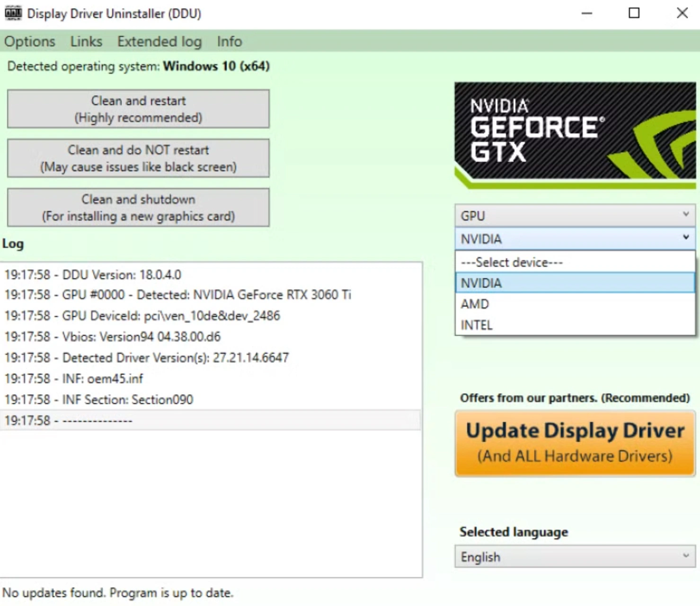Select the dashed separator log line

click(210, 420)
